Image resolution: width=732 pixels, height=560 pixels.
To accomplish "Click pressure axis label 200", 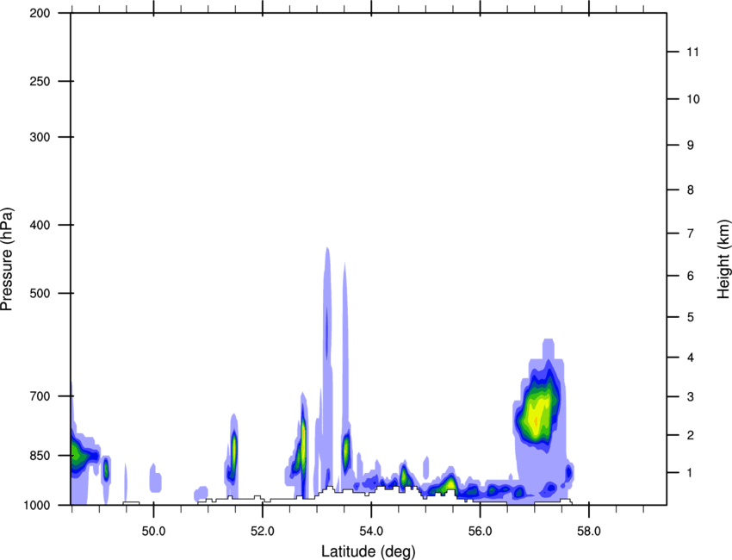I will tap(40, 13).
